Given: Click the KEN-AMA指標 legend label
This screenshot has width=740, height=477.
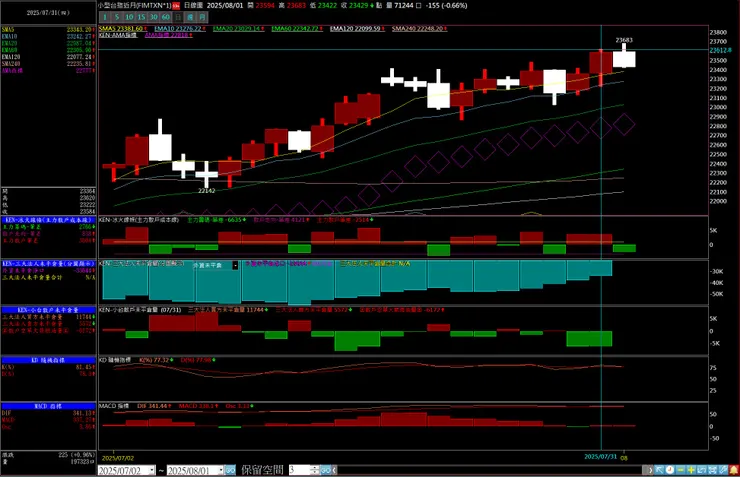Looking at the screenshot, I should click(118, 35).
